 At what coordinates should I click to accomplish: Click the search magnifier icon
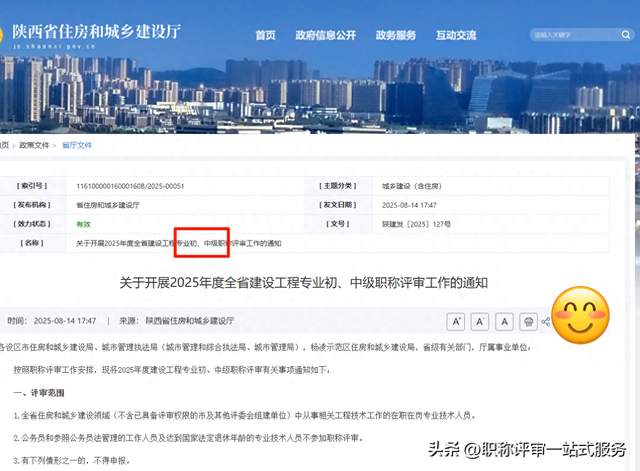[625, 35]
